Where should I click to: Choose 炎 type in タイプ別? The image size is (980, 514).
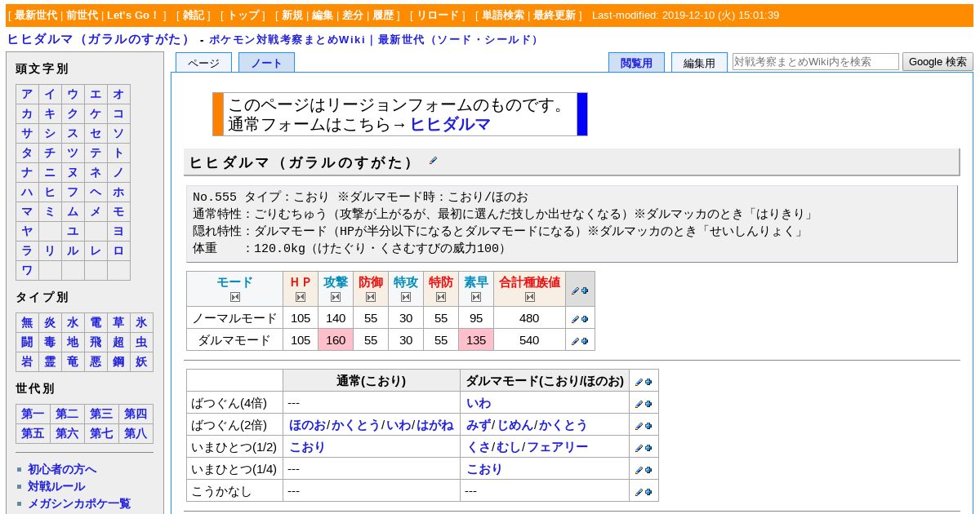tap(51, 323)
